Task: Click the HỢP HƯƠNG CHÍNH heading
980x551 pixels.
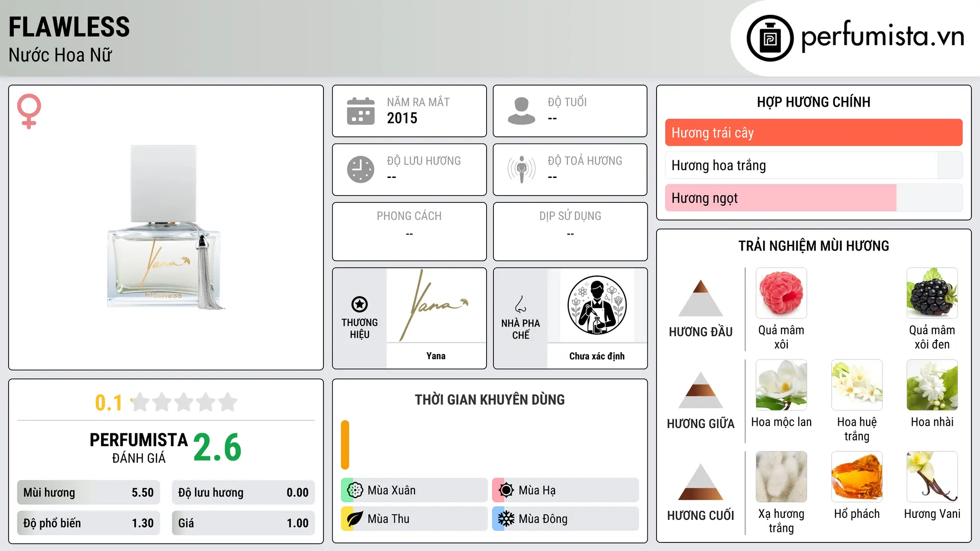Action: pos(813,102)
